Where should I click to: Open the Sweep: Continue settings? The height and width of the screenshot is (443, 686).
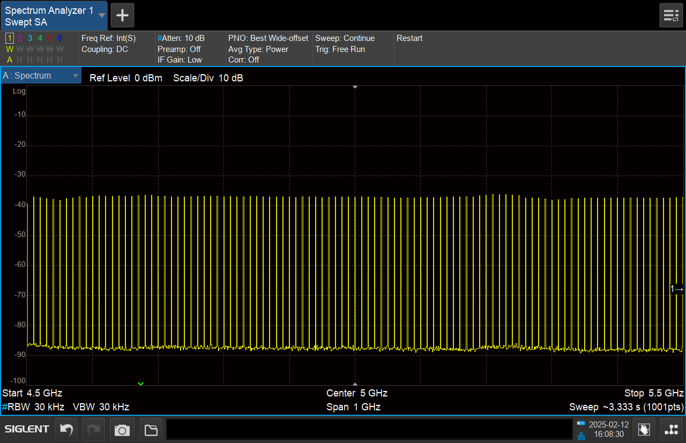[x=345, y=38]
